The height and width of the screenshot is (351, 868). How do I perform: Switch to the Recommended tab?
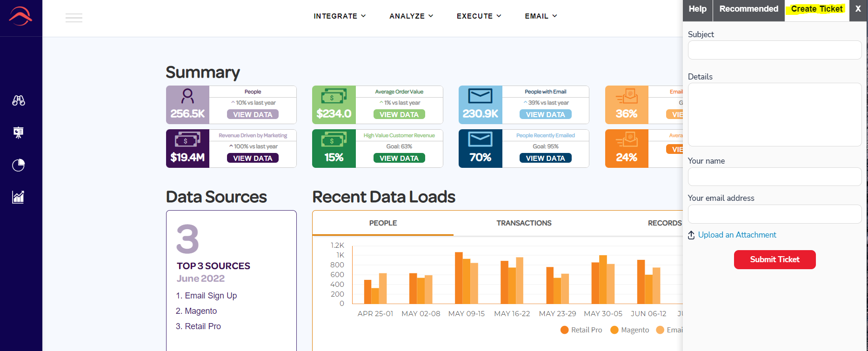(x=748, y=9)
